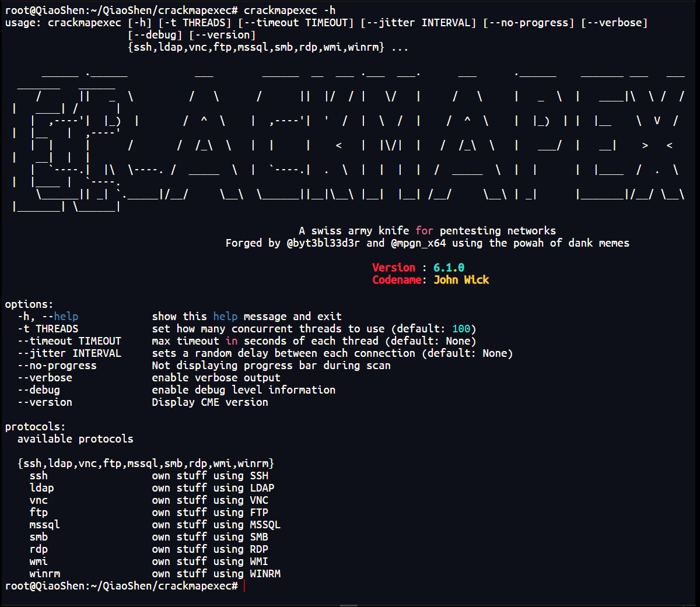Click the default thread count 100
Viewport: 700px width, 607px height.
tap(461, 329)
